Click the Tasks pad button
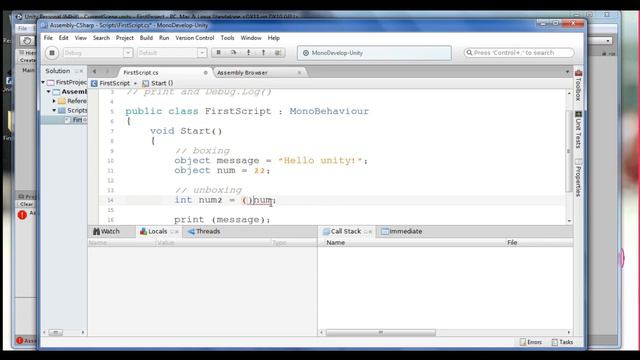Image resolution: width=640 pixels, height=360 pixels. click(562, 342)
